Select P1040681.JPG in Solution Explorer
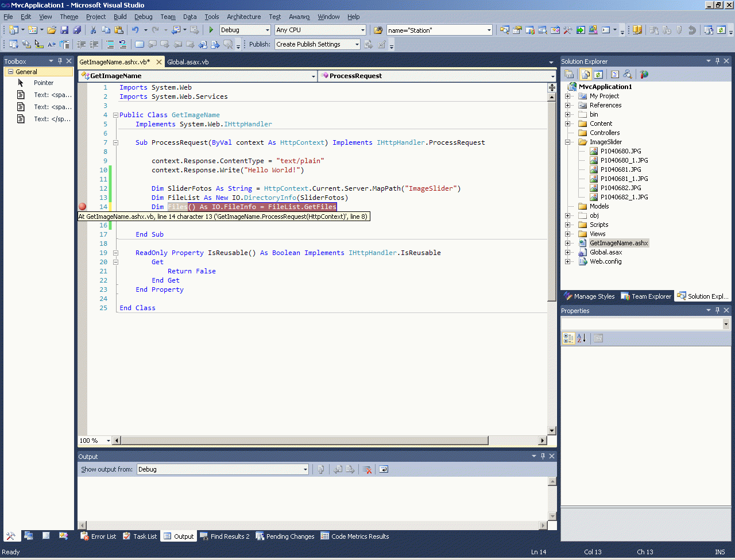The width and height of the screenshot is (735, 560). pyautogui.click(x=621, y=169)
